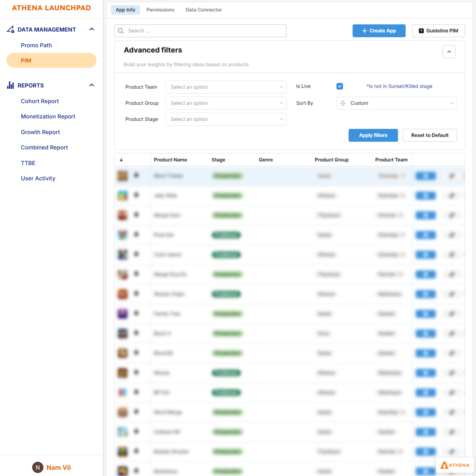The image size is (476, 476).
Task: Click first row's edit pencil icon
Action: 452,176
